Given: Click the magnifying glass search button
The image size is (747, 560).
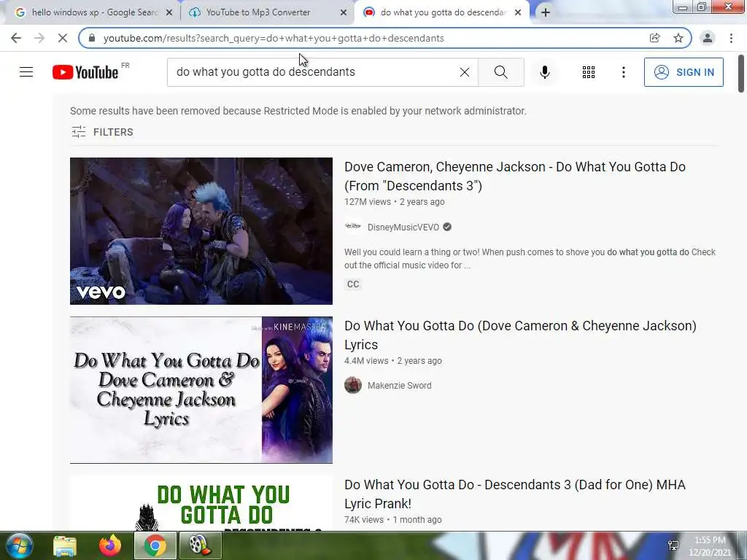Looking at the screenshot, I should tap(500, 72).
